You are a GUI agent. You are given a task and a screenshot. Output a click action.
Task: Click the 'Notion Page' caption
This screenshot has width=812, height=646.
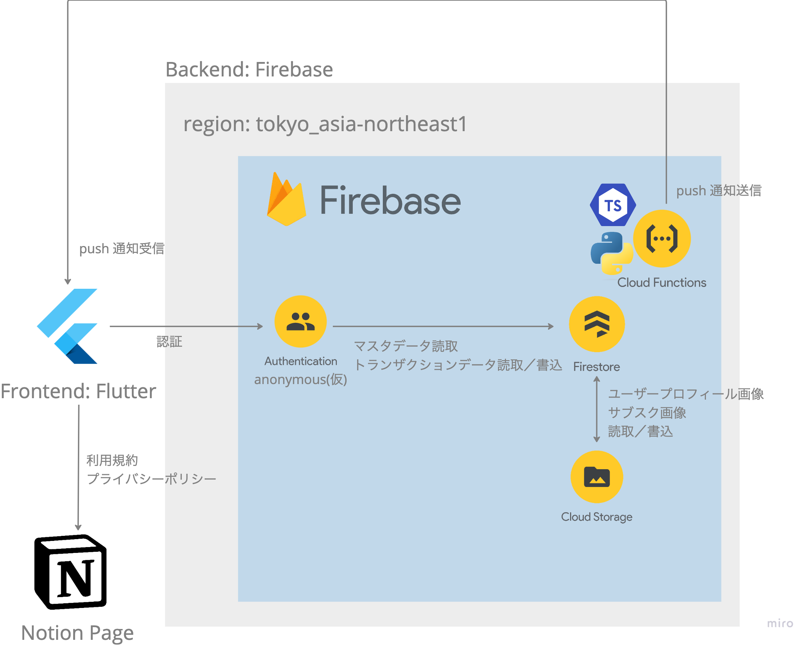tap(77, 633)
